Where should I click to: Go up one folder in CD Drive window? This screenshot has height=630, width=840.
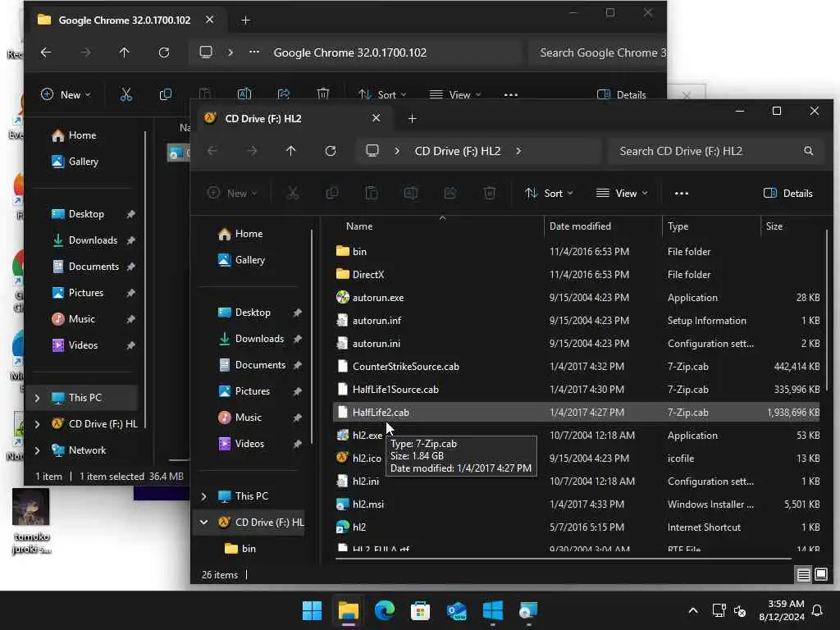point(291,151)
